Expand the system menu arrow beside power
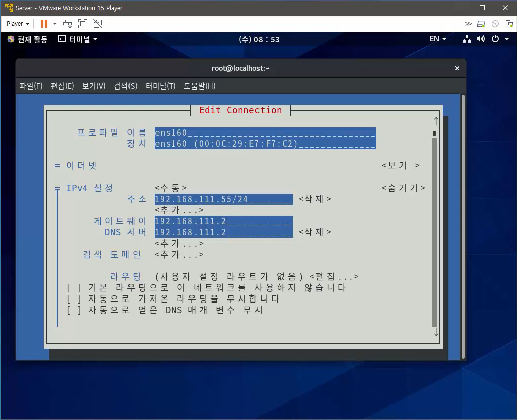This screenshot has height=420, width=517. [x=507, y=39]
